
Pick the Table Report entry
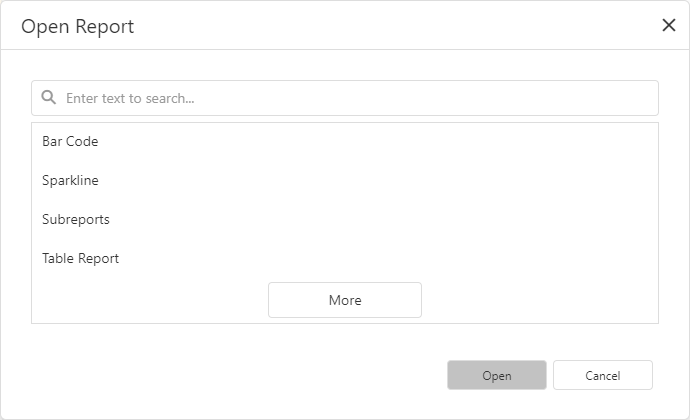(x=80, y=259)
